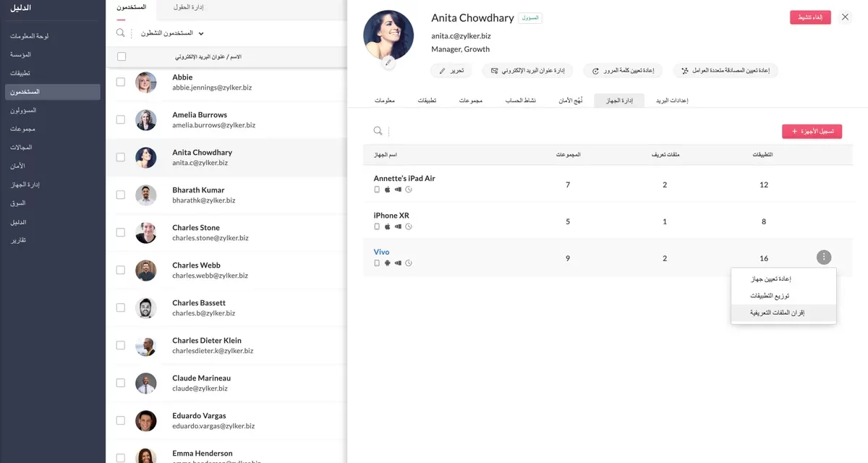Click the phone icon under Annette's iPad Air

377,190
